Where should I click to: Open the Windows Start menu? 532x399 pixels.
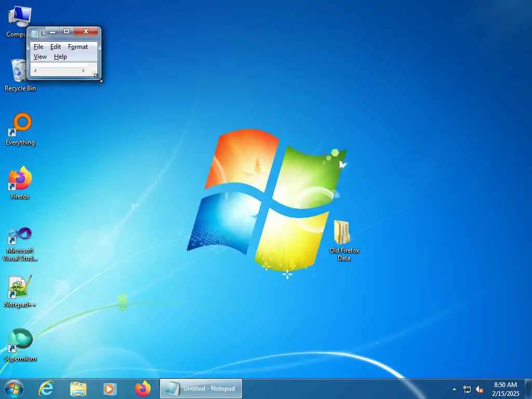pos(14,389)
